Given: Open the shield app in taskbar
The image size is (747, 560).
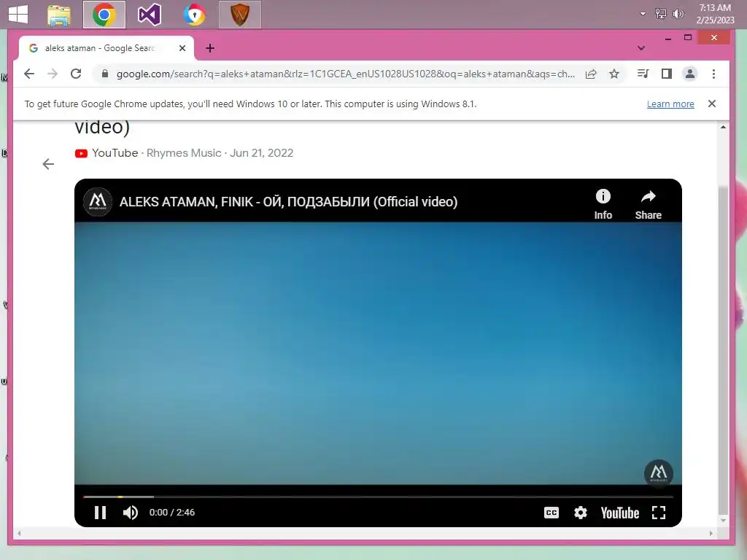Looking at the screenshot, I should [x=239, y=15].
